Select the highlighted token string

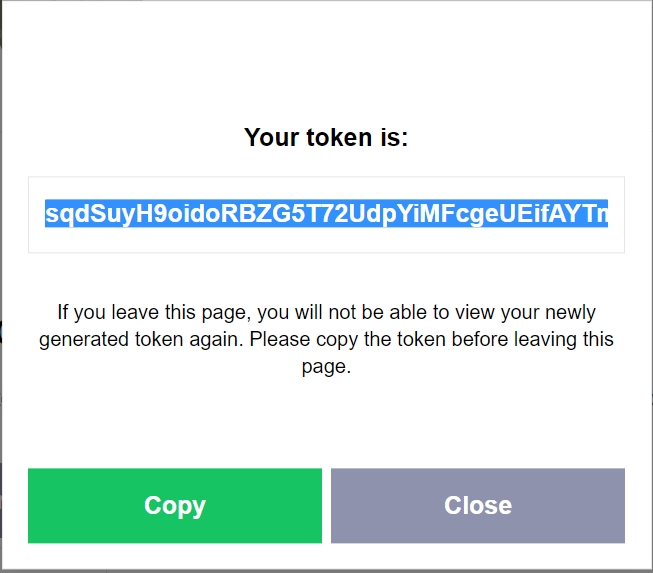[x=326, y=214]
